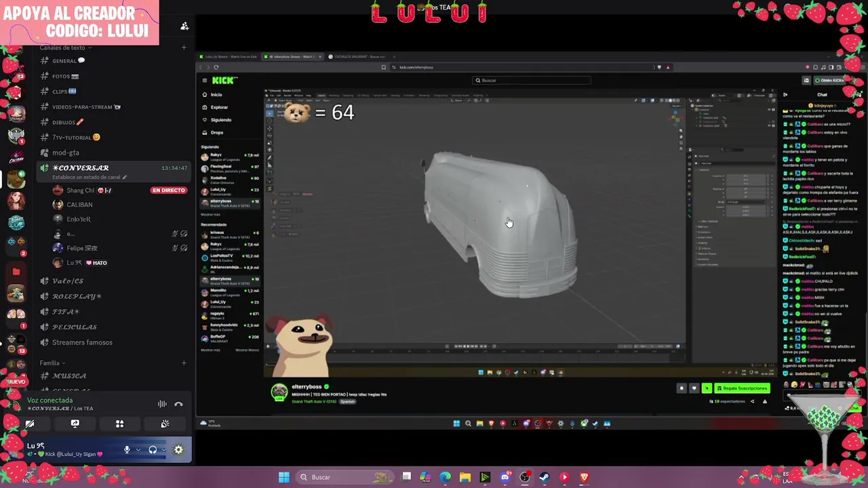Open File Explorer from the taskbar
The width and height of the screenshot is (868, 488).
point(465,477)
